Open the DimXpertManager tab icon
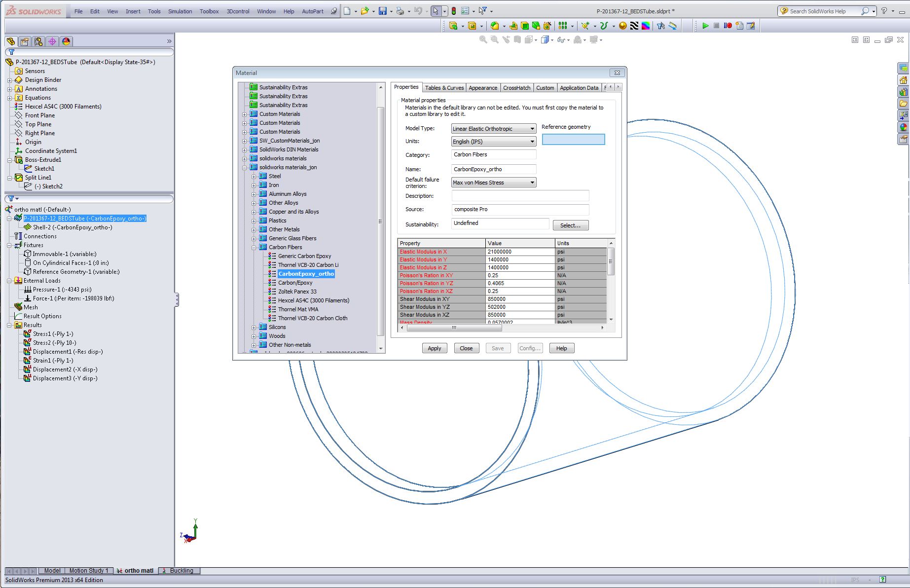 coord(52,41)
